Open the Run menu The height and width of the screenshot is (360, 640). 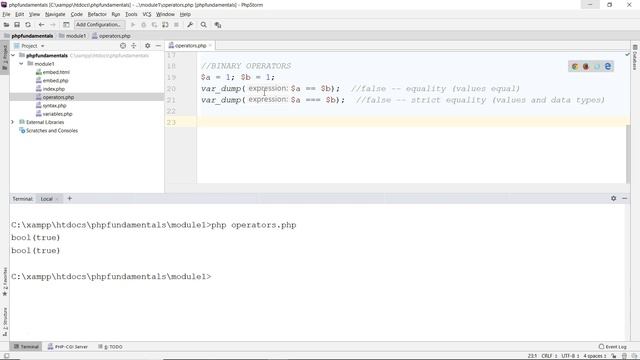click(x=116, y=14)
